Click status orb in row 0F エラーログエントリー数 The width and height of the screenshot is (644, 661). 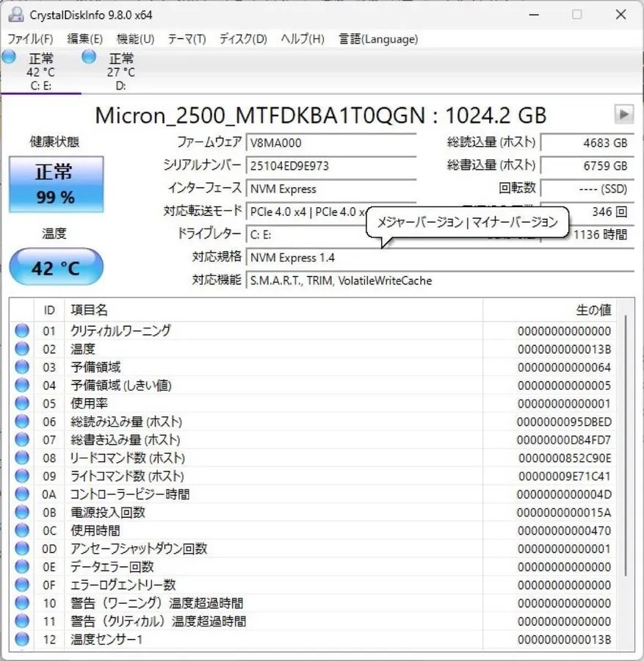point(22,585)
